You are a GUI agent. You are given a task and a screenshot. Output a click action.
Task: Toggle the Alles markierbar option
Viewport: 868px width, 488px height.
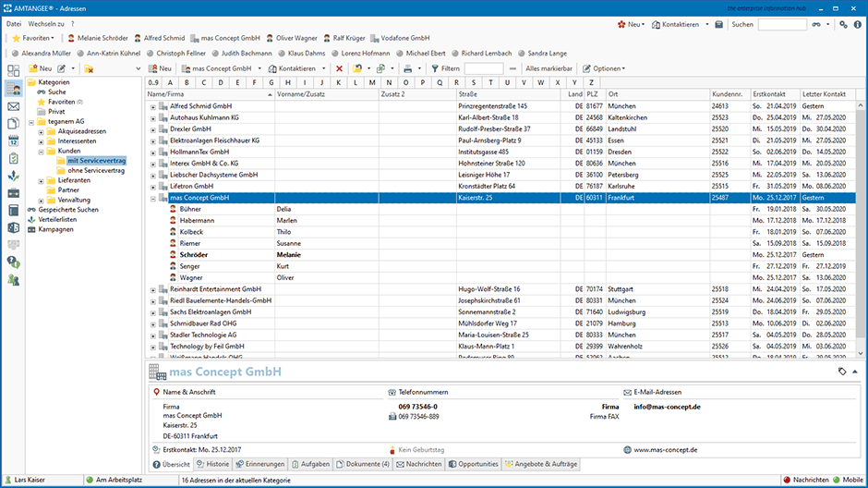(x=549, y=68)
